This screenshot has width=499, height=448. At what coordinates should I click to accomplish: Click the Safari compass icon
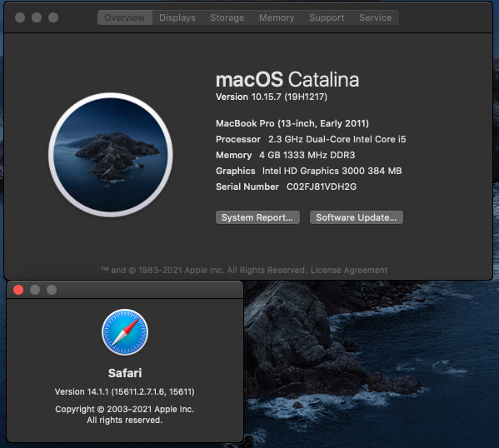click(125, 332)
